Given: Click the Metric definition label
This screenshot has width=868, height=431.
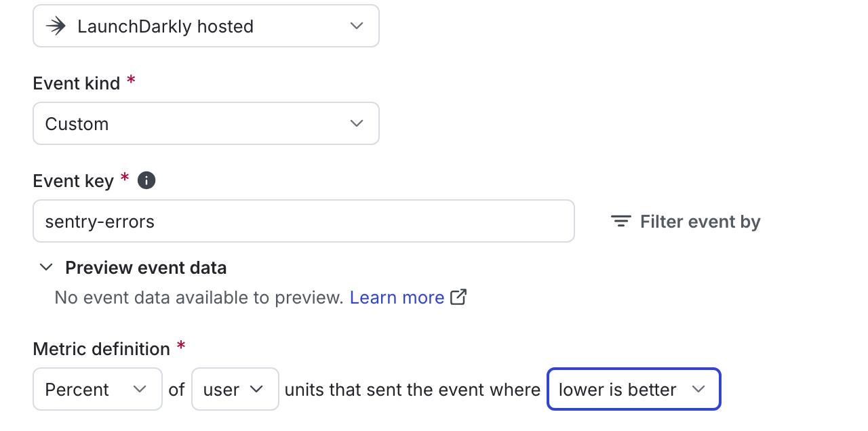Looking at the screenshot, I should [x=102, y=349].
